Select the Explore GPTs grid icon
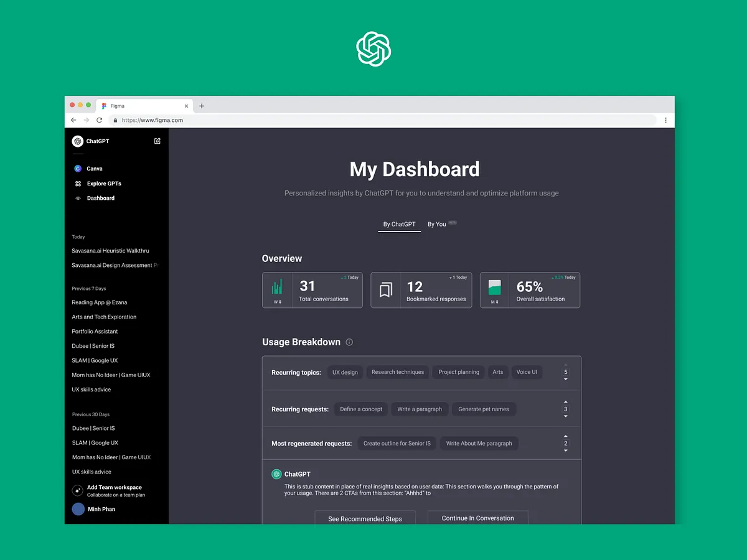Image resolution: width=747 pixels, height=560 pixels. (x=78, y=184)
